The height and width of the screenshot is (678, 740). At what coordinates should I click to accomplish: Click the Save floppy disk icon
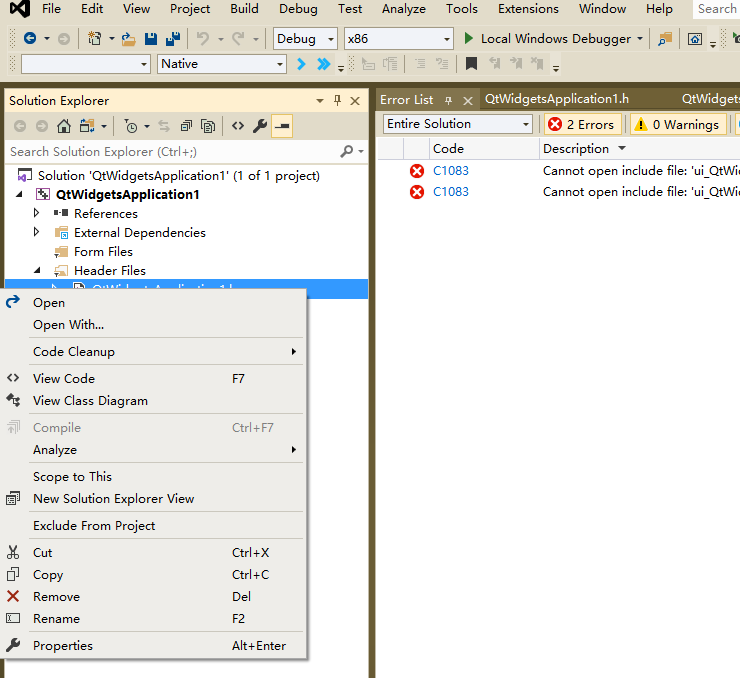151,39
